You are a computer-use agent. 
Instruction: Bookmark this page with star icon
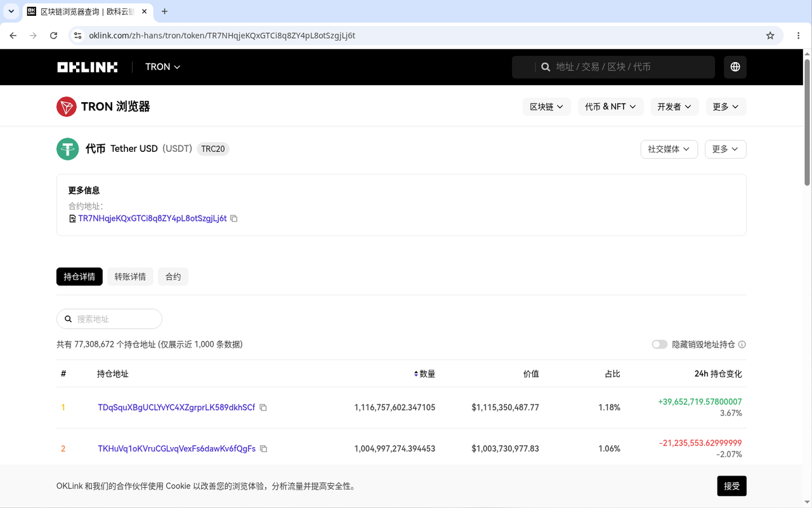tap(770, 36)
